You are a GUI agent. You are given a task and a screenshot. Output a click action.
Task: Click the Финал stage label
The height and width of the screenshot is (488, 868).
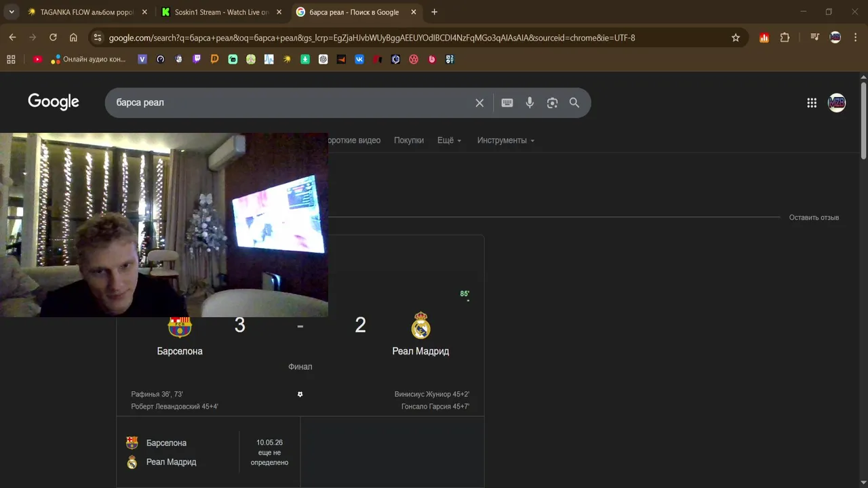click(300, 367)
